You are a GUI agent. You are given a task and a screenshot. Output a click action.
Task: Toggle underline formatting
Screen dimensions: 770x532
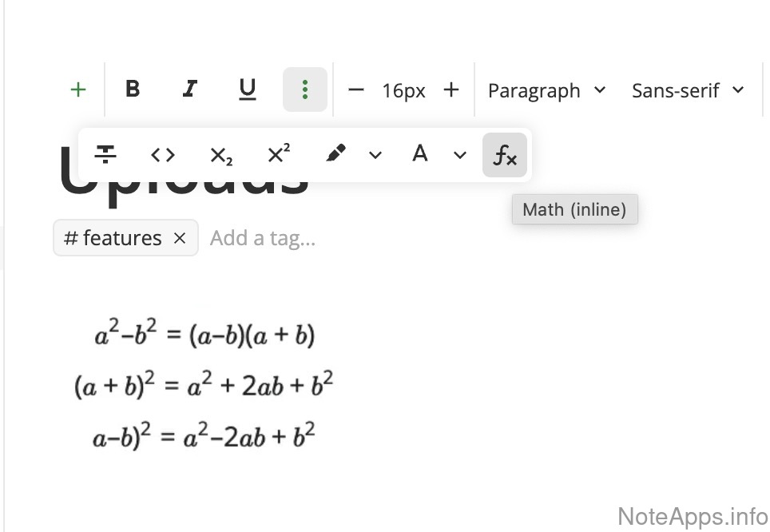(x=248, y=89)
